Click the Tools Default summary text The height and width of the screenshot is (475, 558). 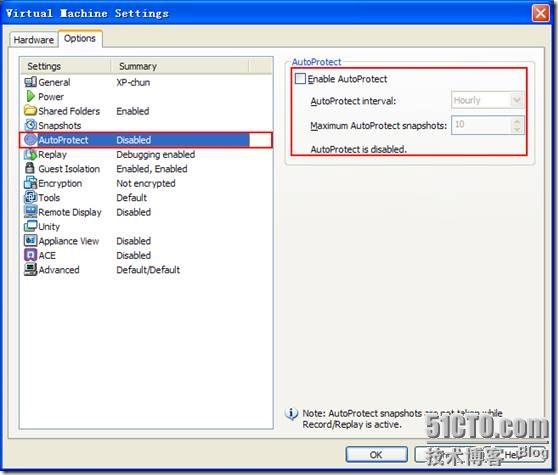click(131, 197)
